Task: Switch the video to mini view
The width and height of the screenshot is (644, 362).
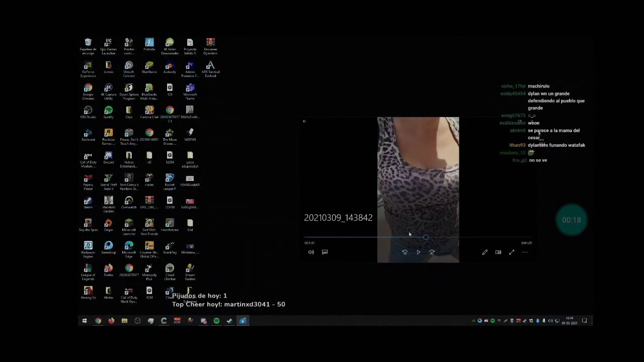Action: pyautogui.click(x=498, y=252)
